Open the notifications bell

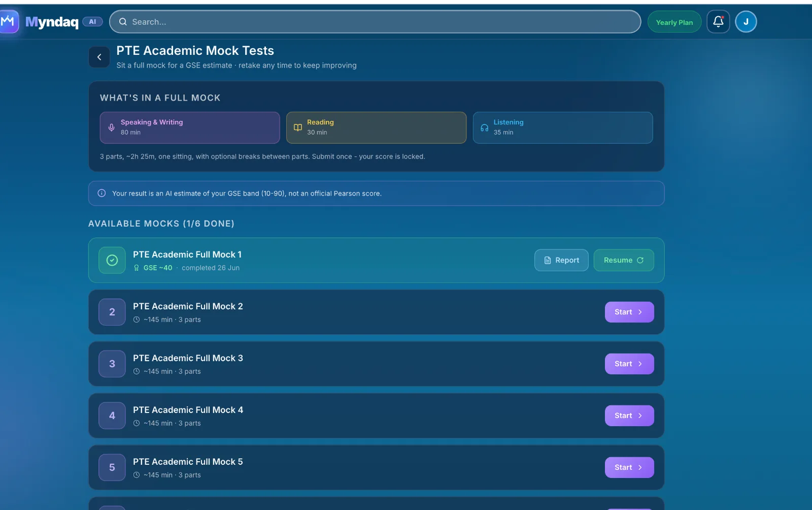click(718, 22)
